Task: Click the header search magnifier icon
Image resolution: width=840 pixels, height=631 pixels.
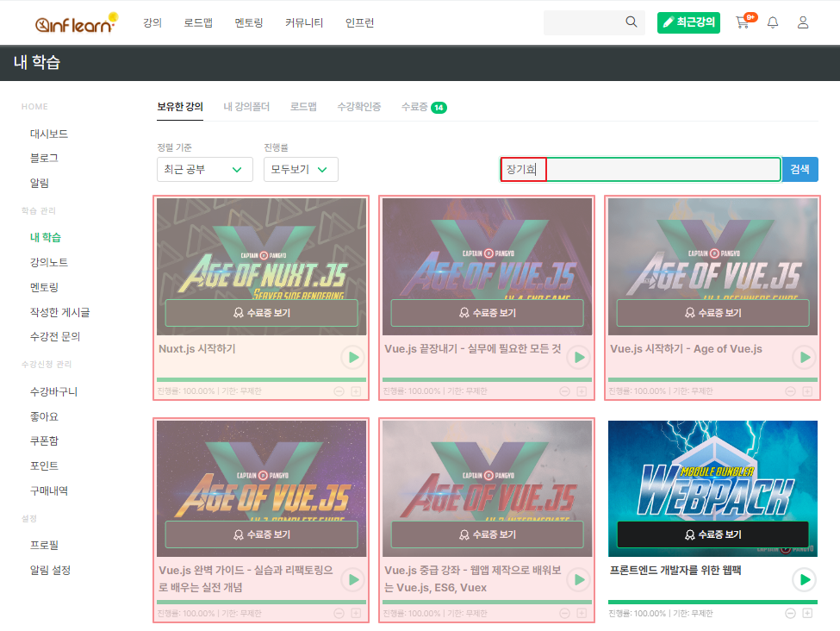Action: coord(631,22)
